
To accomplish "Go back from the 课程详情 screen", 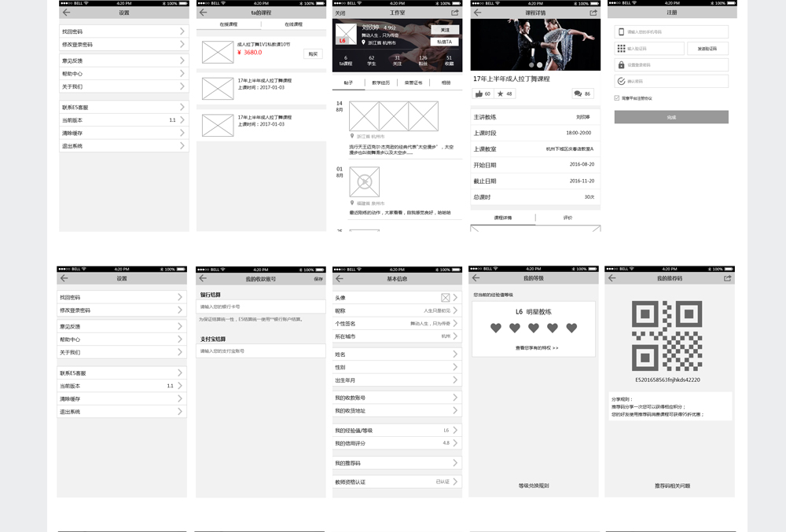I will coord(477,13).
